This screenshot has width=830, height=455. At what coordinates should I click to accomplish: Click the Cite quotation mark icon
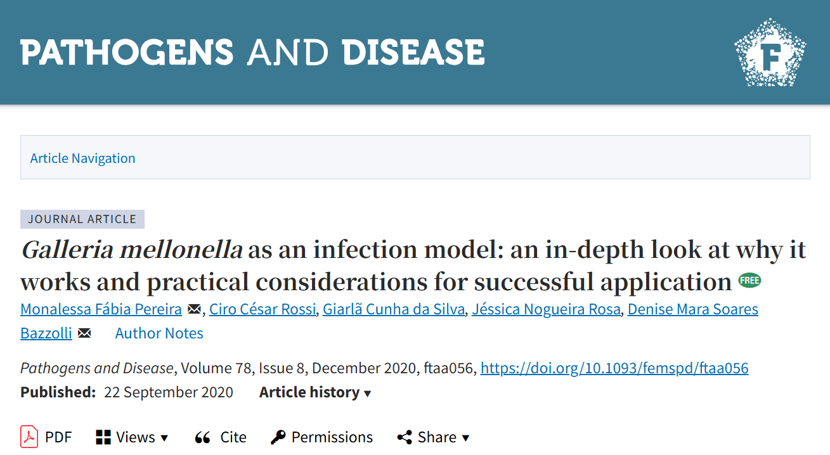click(203, 438)
